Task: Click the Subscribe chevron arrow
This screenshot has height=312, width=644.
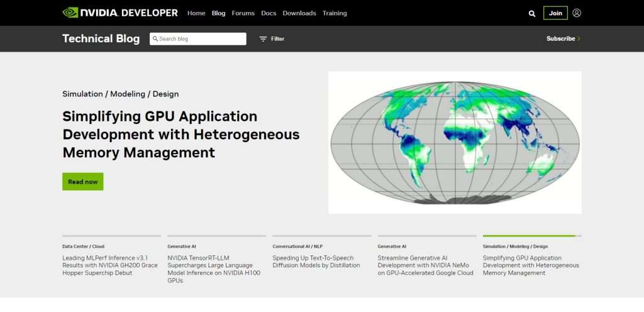Action: (x=579, y=38)
